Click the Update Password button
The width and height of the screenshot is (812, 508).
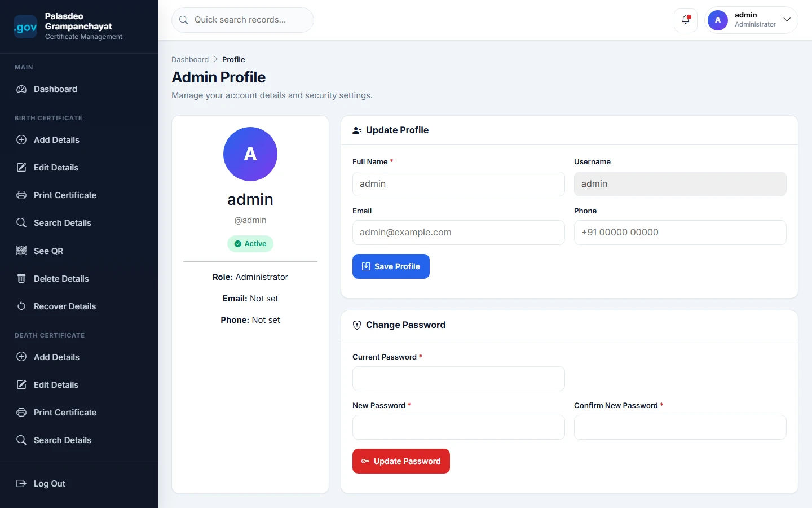[401, 461]
